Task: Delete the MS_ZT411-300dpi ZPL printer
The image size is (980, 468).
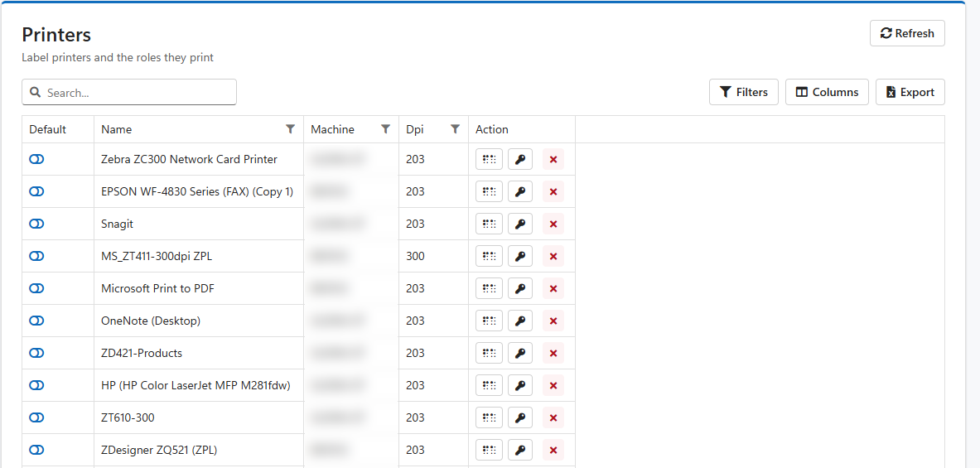Action: pos(553,256)
